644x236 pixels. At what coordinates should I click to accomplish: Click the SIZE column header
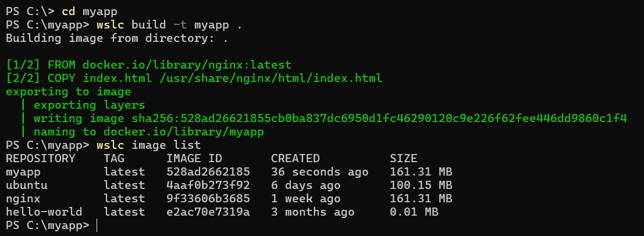403,159
